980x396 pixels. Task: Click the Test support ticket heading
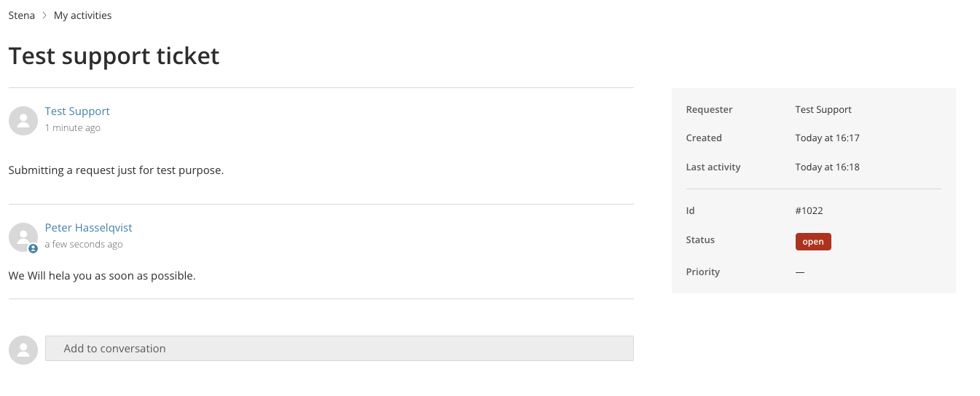[x=114, y=56]
